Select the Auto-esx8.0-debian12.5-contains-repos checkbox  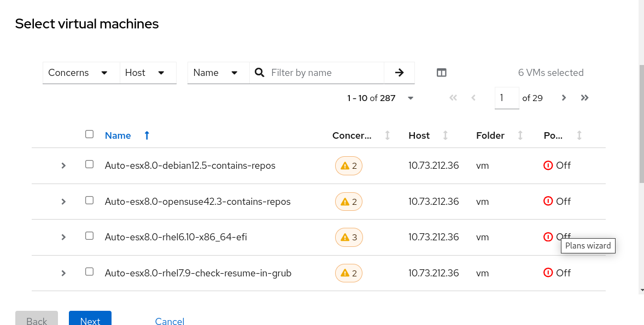pos(90,164)
